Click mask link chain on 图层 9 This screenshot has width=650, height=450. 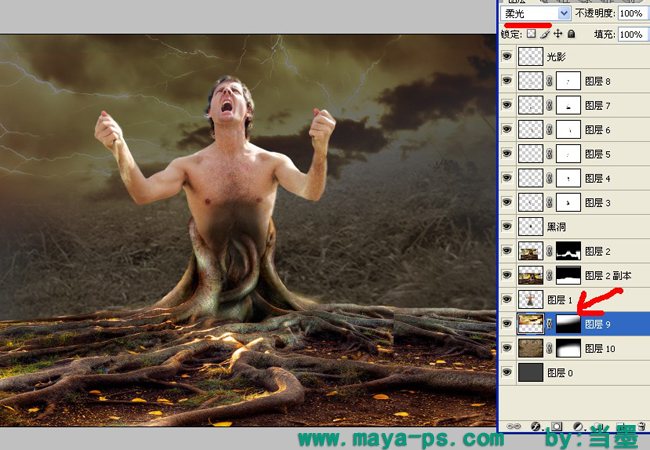[x=549, y=324]
